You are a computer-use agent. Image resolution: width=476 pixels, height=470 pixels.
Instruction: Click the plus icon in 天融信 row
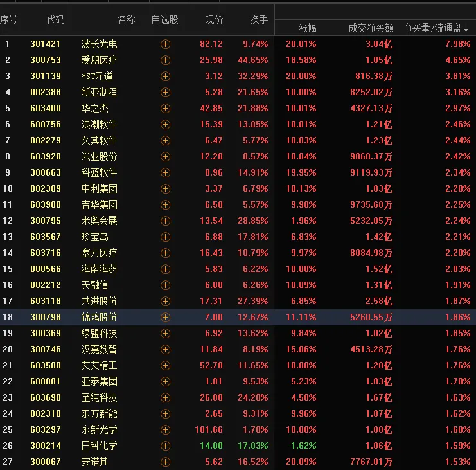pyautogui.click(x=165, y=285)
